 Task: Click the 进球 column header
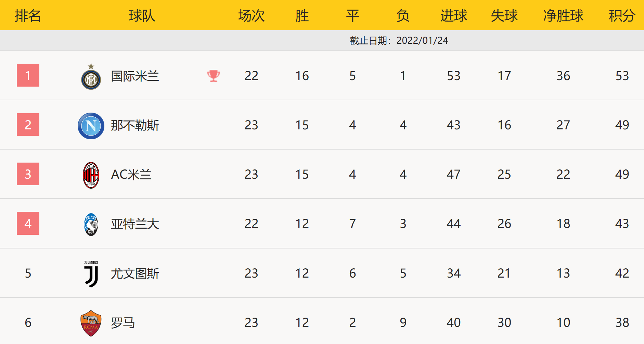pyautogui.click(x=453, y=16)
